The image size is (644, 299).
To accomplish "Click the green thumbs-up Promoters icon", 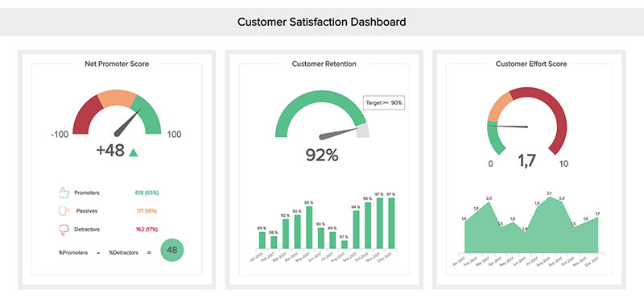I will pyautogui.click(x=63, y=193).
